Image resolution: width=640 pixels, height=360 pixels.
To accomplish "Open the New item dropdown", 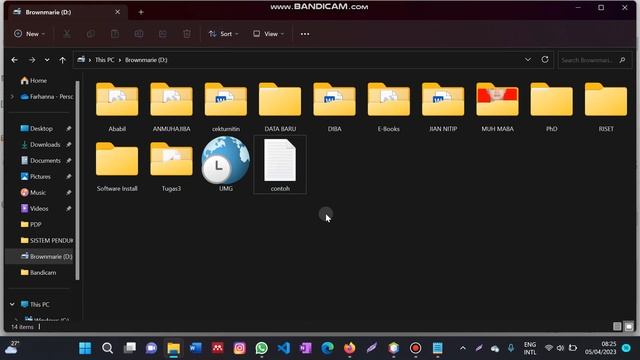I will pos(29,34).
